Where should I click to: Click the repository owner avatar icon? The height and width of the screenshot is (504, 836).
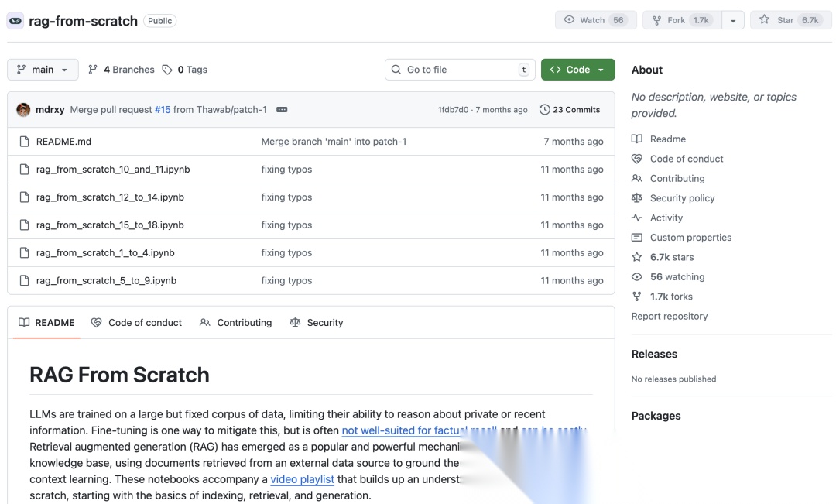(15, 21)
